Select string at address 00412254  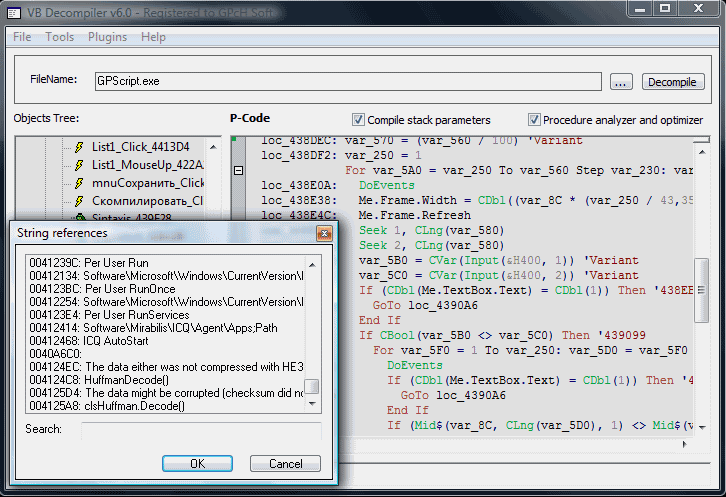pos(166,302)
